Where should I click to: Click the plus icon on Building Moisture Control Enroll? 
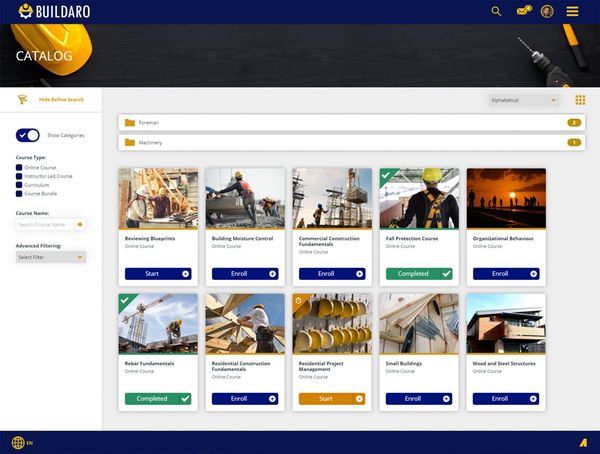272,274
